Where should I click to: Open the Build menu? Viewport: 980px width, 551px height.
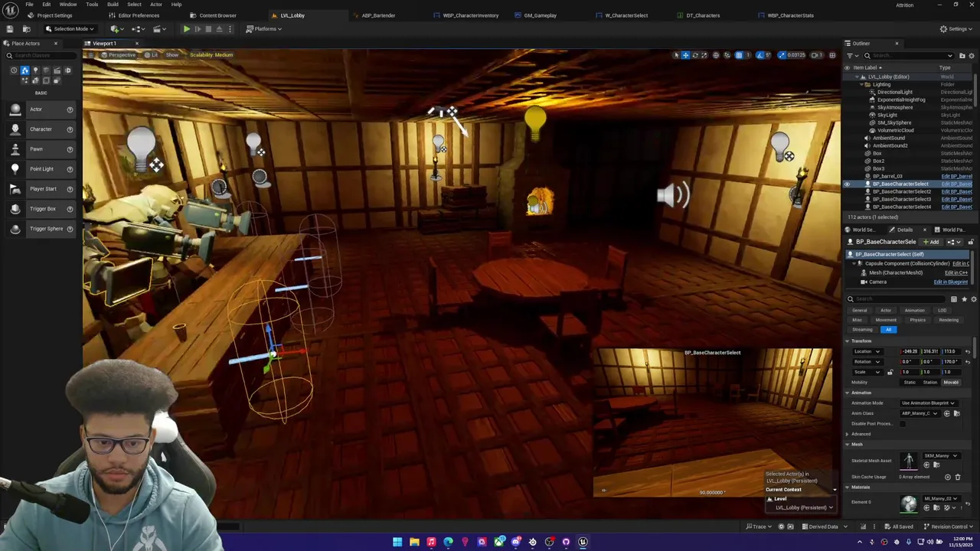click(x=113, y=4)
